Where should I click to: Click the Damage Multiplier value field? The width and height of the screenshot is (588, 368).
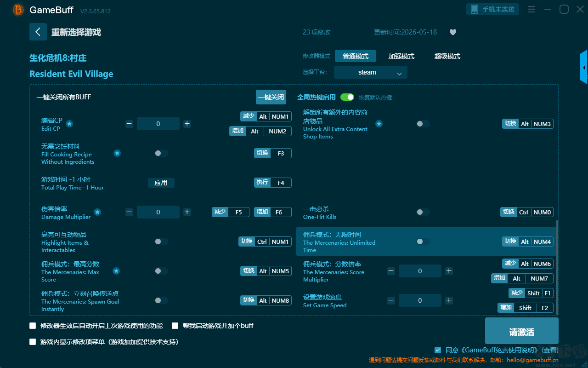[x=158, y=212]
